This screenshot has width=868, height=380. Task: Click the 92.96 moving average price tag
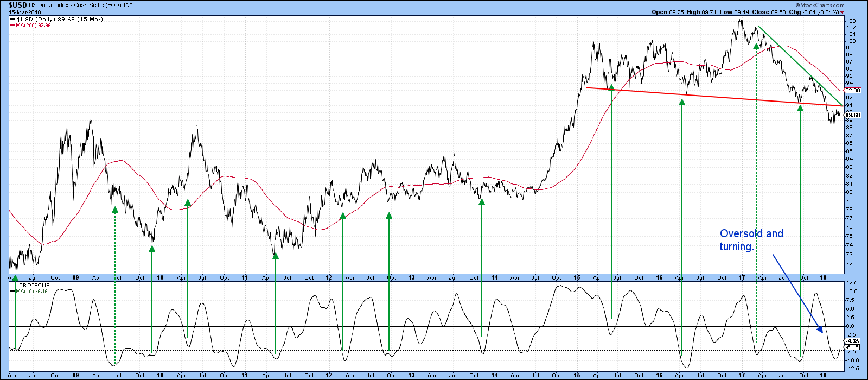pos(853,91)
